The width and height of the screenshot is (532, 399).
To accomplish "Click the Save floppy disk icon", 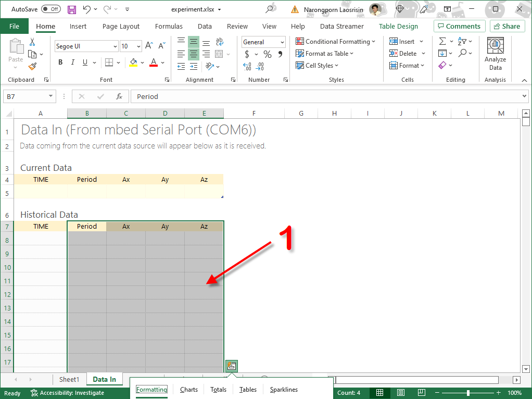I will coord(72,9).
